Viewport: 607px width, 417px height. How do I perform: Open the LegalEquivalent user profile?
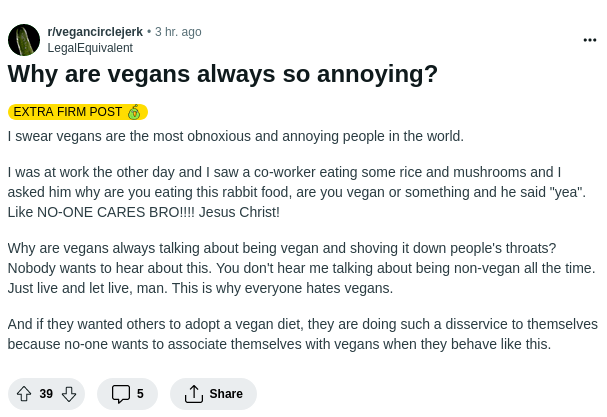[90, 47]
